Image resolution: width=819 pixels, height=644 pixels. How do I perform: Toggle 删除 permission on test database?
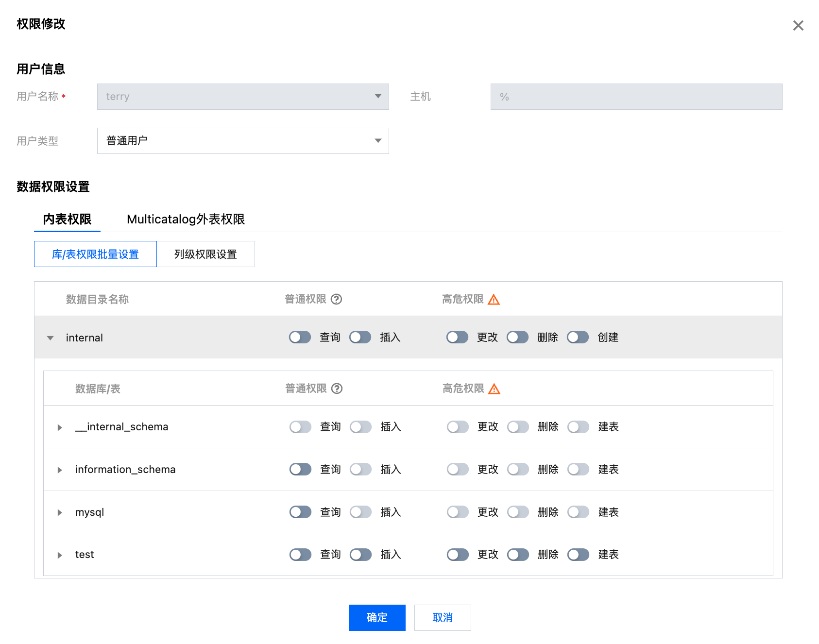pos(518,555)
